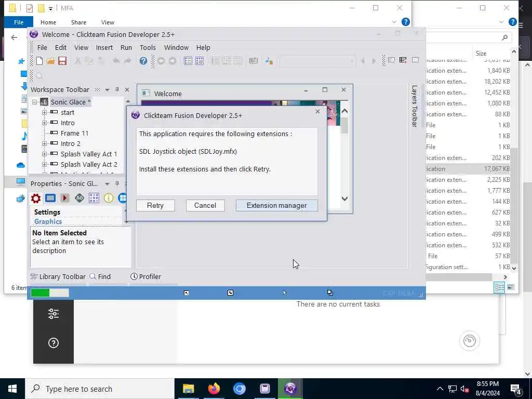
Task: Select the Values AB tab icon in Properties
Action: (79, 198)
